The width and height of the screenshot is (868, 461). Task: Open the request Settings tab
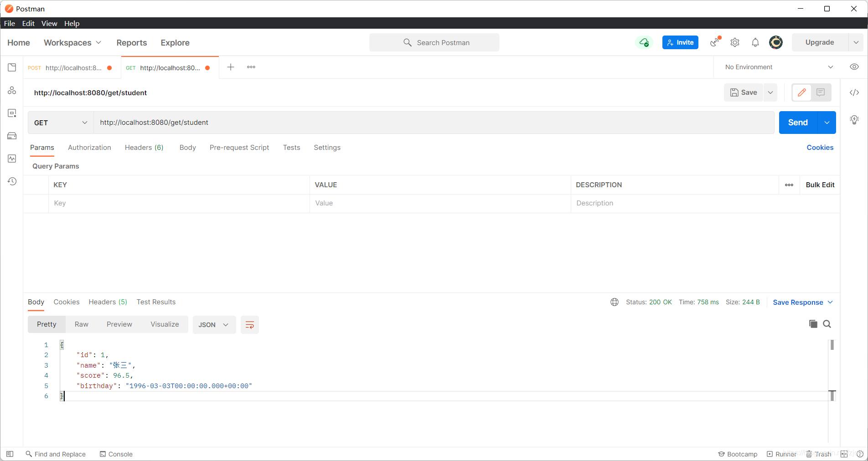coord(327,148)
